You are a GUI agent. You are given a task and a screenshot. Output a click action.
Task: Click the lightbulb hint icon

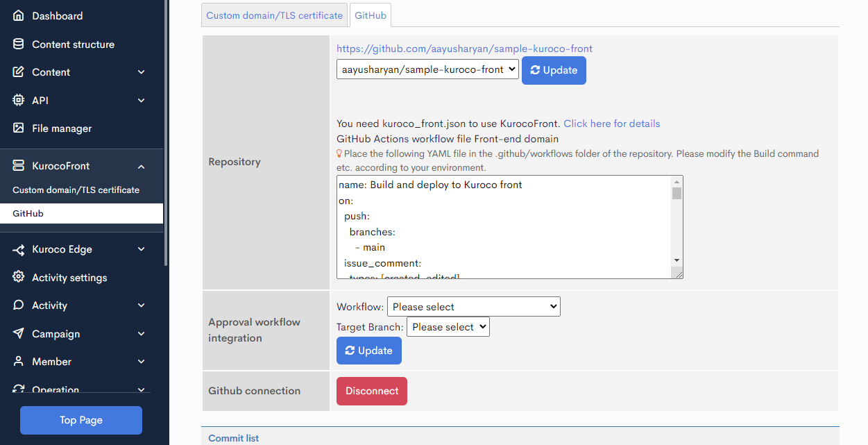pos(339,153)
